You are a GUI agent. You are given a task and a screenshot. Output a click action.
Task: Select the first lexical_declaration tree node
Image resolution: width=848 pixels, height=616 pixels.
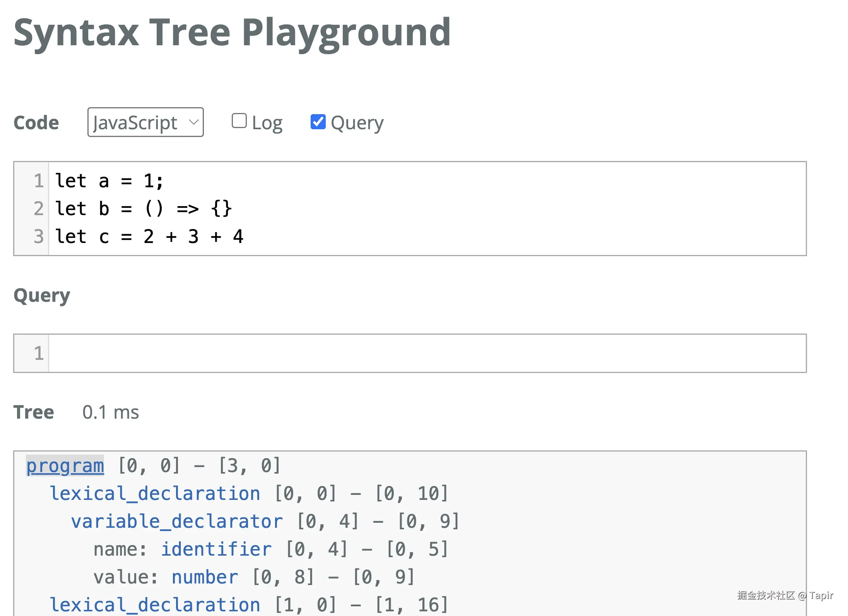click(155, 493)
